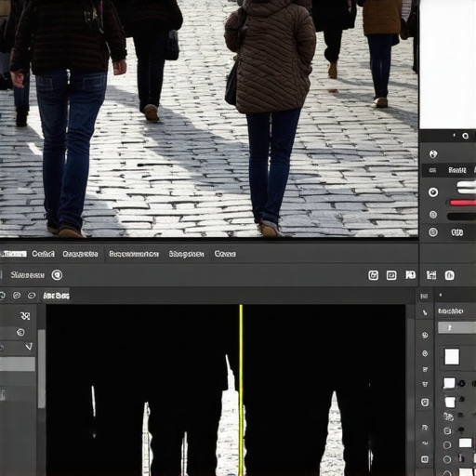Viewport: 476px width, 476px height.
Task: Toggle the gray round icon beside the black slider
Action: (x=433, y=215)
